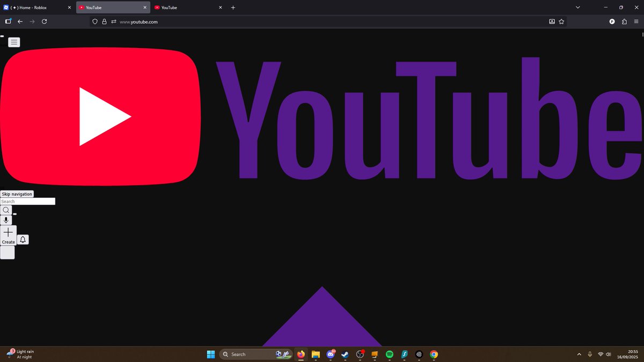Open the Light rain weather widget
This screenshot has width=644, height=362.
click(x=20, y=354)
